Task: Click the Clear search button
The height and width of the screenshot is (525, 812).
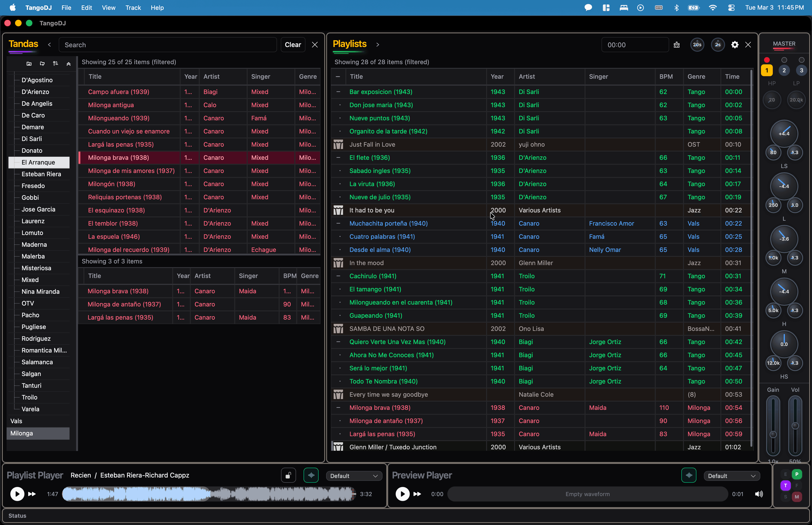Action: click(292, 45)
